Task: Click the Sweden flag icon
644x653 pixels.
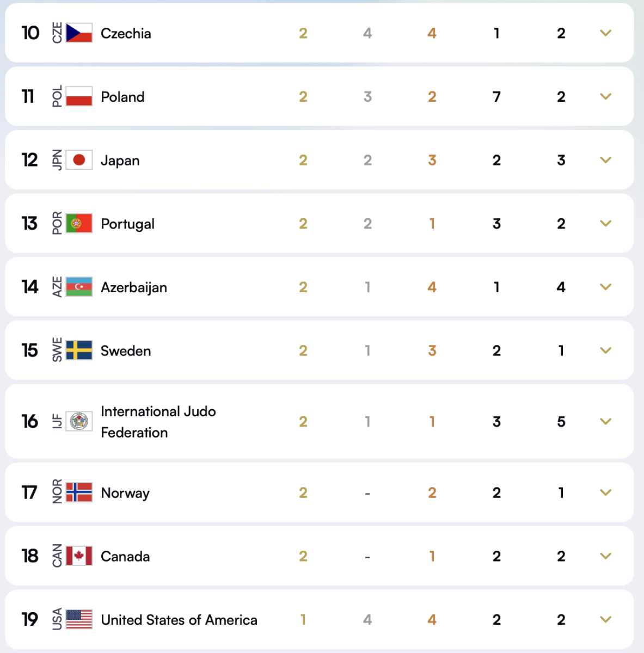Action: click(78, 350)
